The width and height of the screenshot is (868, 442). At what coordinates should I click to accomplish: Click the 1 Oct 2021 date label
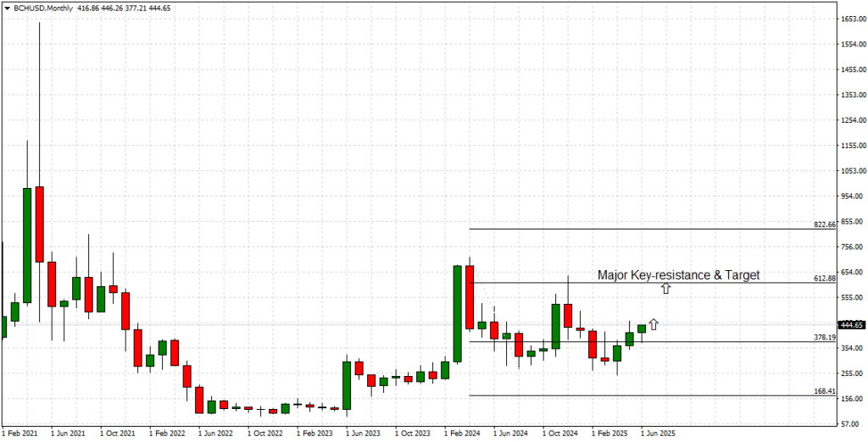pos(117,434)
